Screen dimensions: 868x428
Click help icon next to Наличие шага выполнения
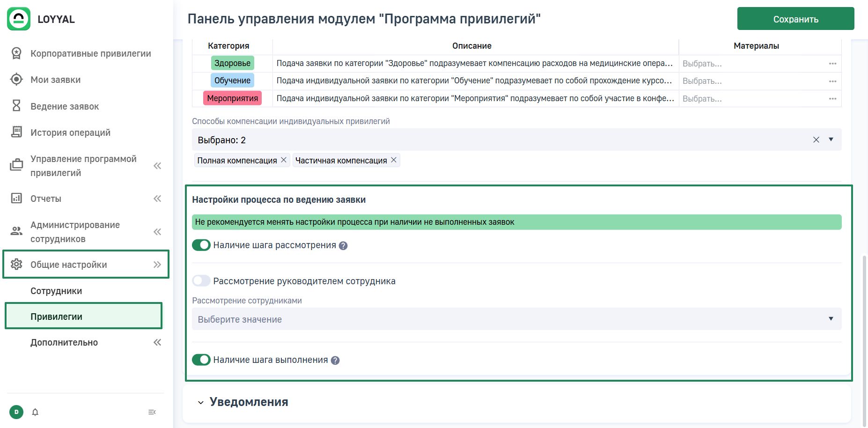pos(335,361)
